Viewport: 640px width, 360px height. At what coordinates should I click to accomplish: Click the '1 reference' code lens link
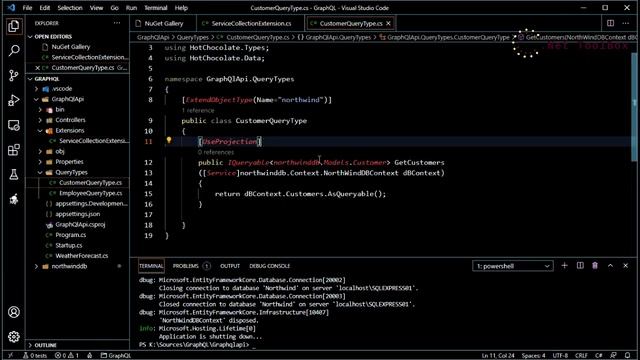tap(198, 111)
